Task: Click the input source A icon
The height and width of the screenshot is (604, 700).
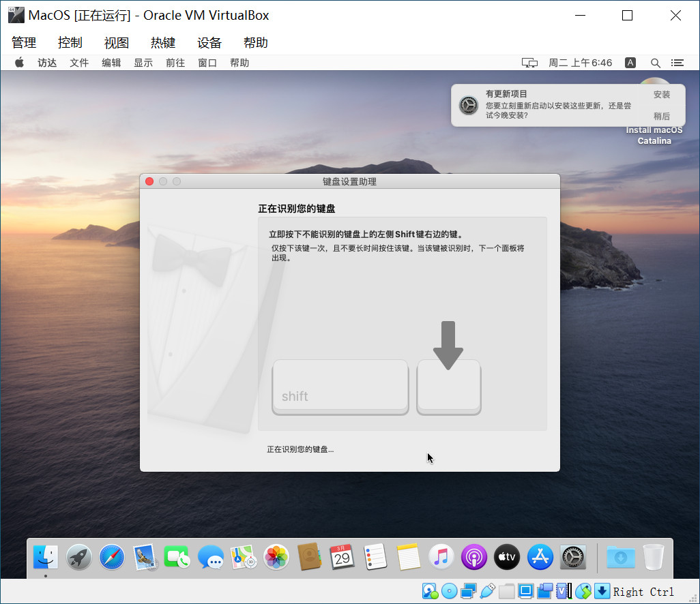Action: tap(630, 63)
